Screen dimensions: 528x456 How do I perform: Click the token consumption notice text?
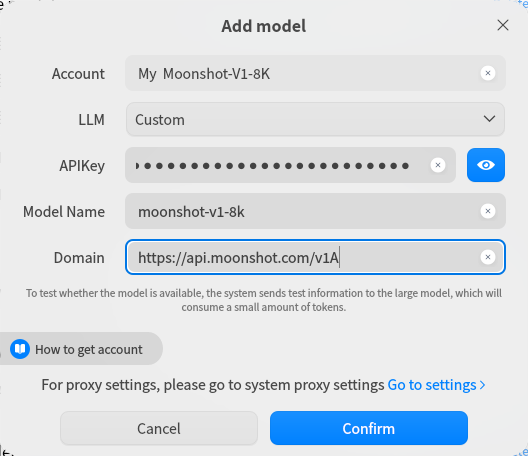coord(264,300)
